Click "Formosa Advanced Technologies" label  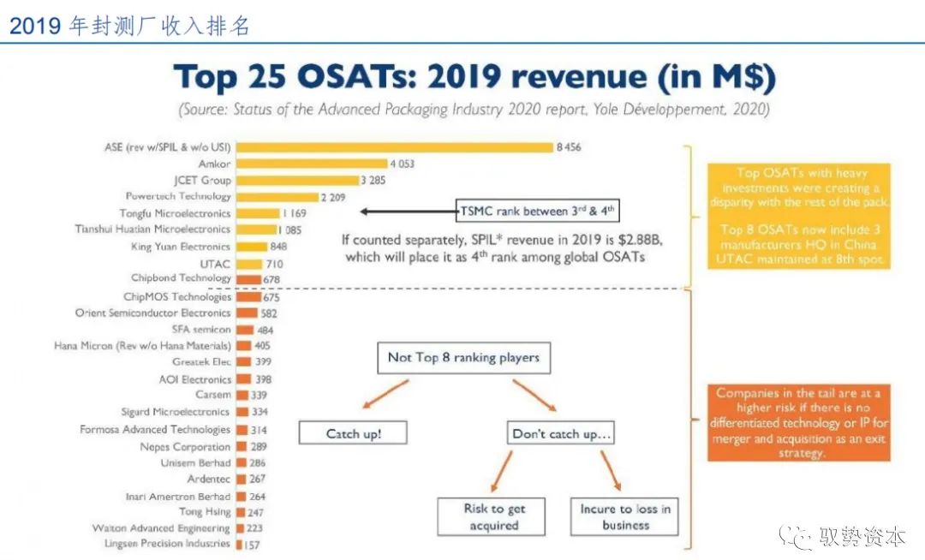click(x=155, y=430)
